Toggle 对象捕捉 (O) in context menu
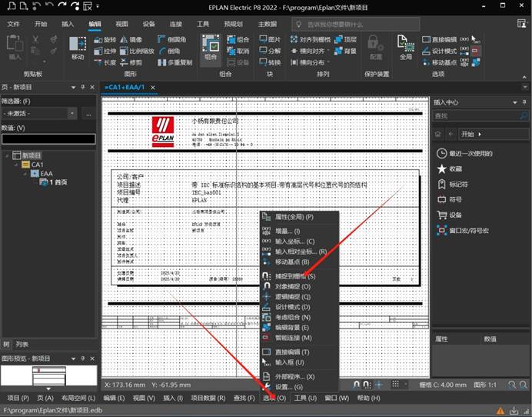Image resolution: width=532 pixels, height=417 pixels. coord(300,287)
